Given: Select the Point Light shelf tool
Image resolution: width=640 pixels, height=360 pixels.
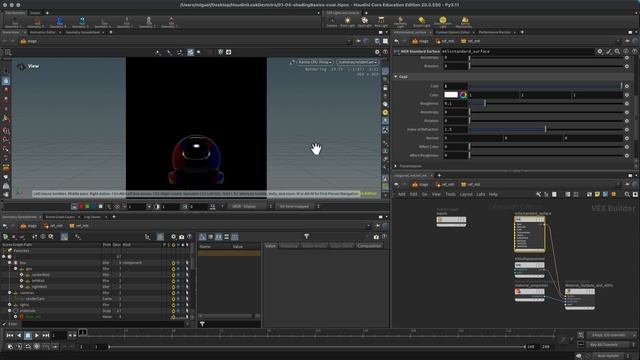Looking at the screenshot, I should click(347, 22).
